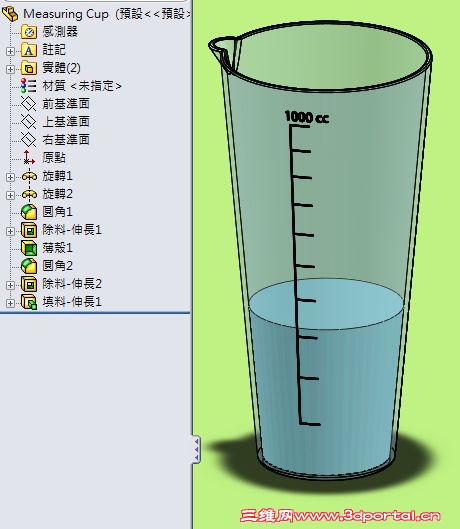Expand the 除料-伸長2 feature node
This screenshot has width=460, height=529.
coord(10,285)
